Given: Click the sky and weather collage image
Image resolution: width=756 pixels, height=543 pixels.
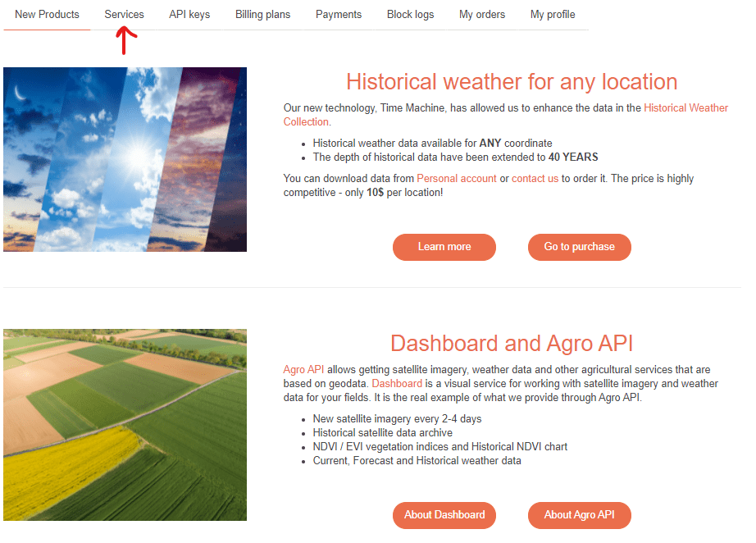Looking at the screenshot, I should (x=125, y=159).
